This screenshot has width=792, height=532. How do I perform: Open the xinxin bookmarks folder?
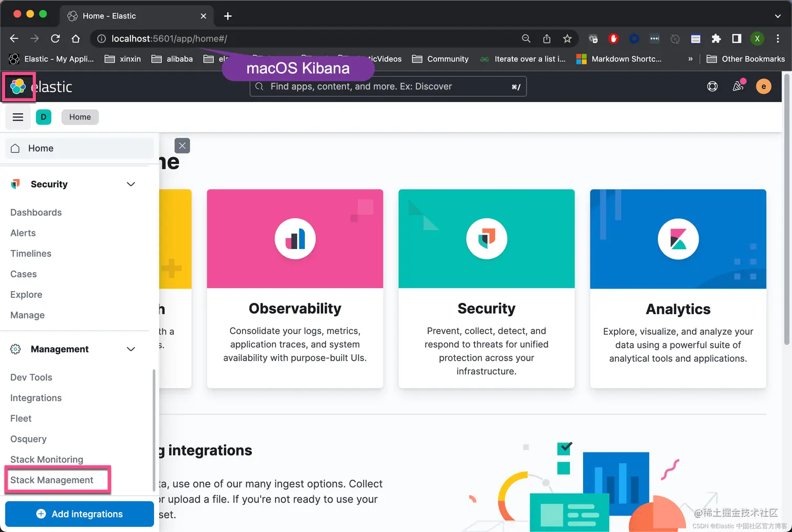[123, 59]
